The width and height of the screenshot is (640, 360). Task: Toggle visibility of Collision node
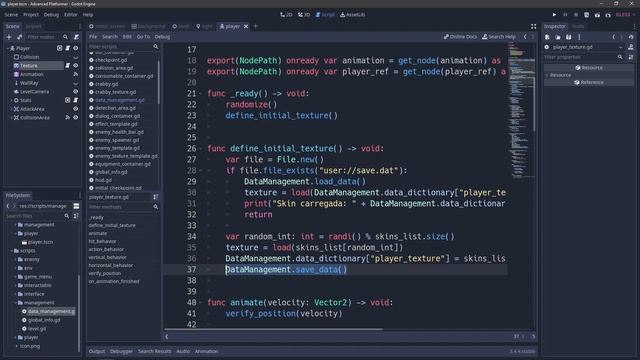(x=76, y=57)
